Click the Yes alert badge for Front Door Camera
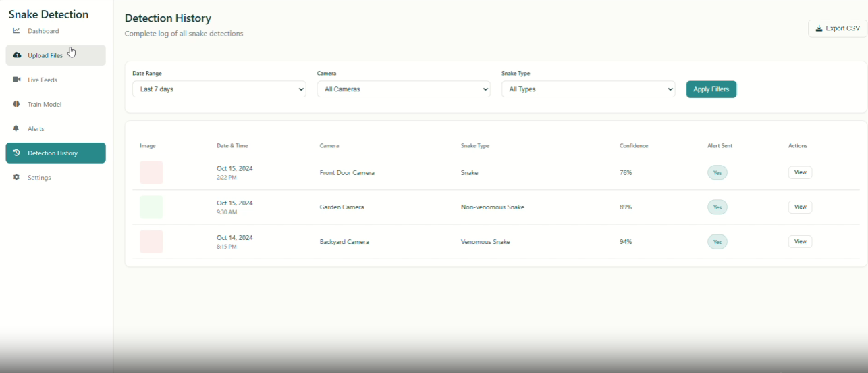Image resolution: width=868 pixels, height=373 pixels. coord(717,172)
